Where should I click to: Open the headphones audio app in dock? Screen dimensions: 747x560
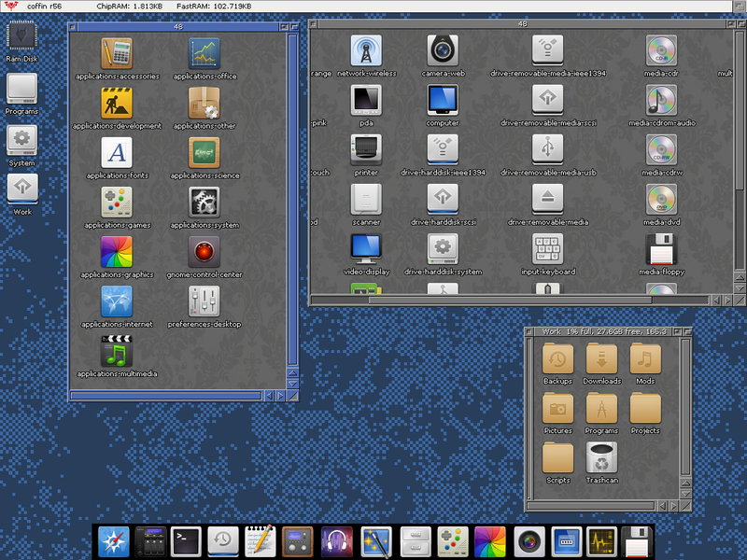(x=335, y=540)
